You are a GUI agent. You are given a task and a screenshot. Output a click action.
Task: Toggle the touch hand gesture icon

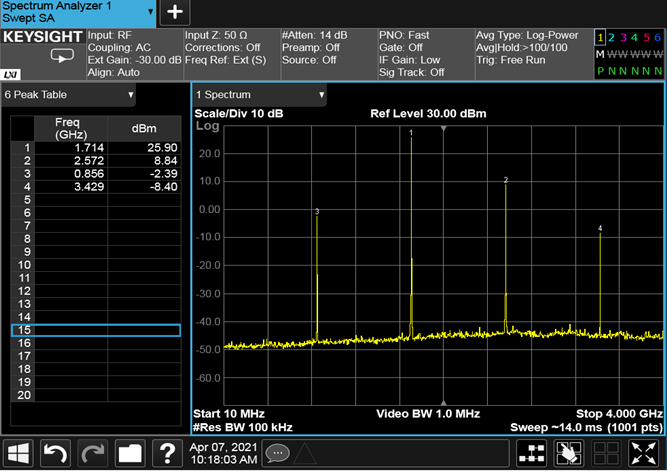coord(569,453)
